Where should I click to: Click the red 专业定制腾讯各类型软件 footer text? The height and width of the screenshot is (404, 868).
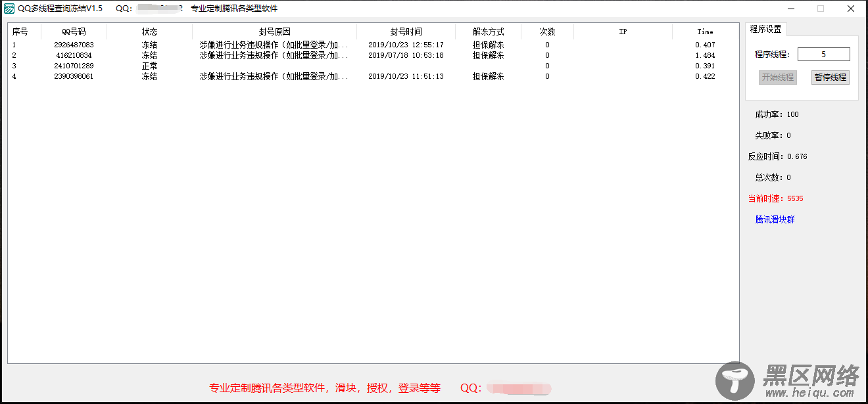(x=325, y=388)
